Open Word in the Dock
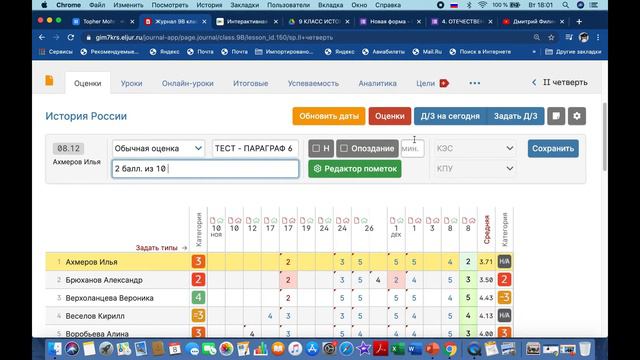This screenshot has width=640, height=360. tap(415, 349)
